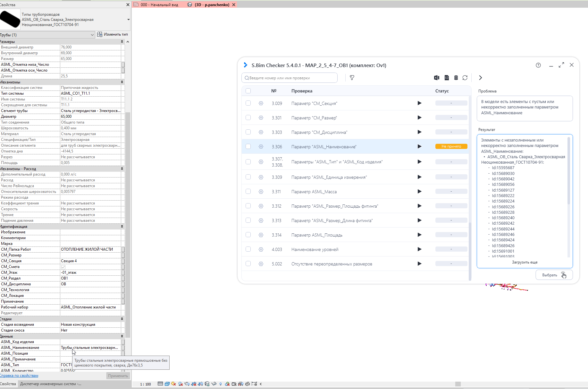Expand view control bar arrow at bottom

click(261, 384)
